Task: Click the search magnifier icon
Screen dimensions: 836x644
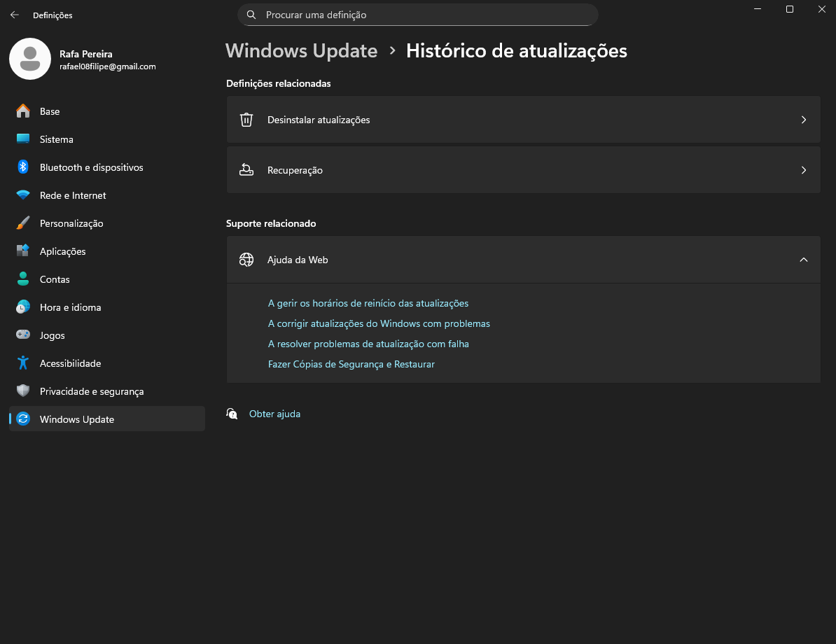Action: pos(251,15)
